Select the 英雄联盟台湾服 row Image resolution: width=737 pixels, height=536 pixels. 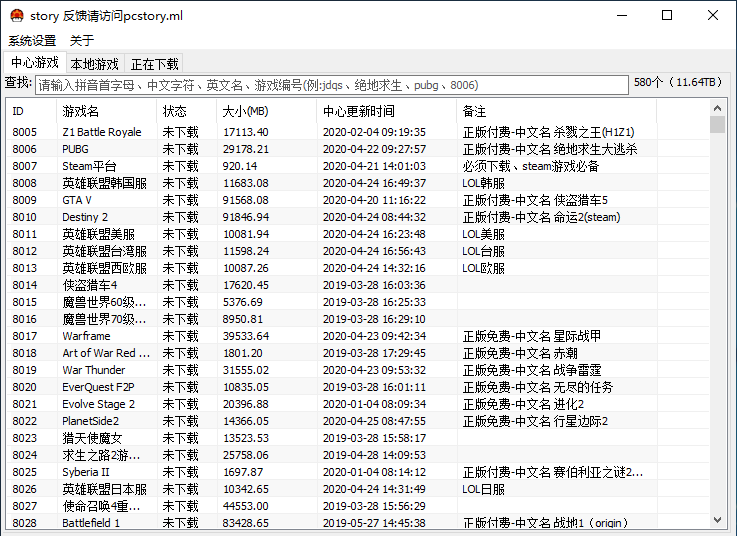tap(357, 251)
